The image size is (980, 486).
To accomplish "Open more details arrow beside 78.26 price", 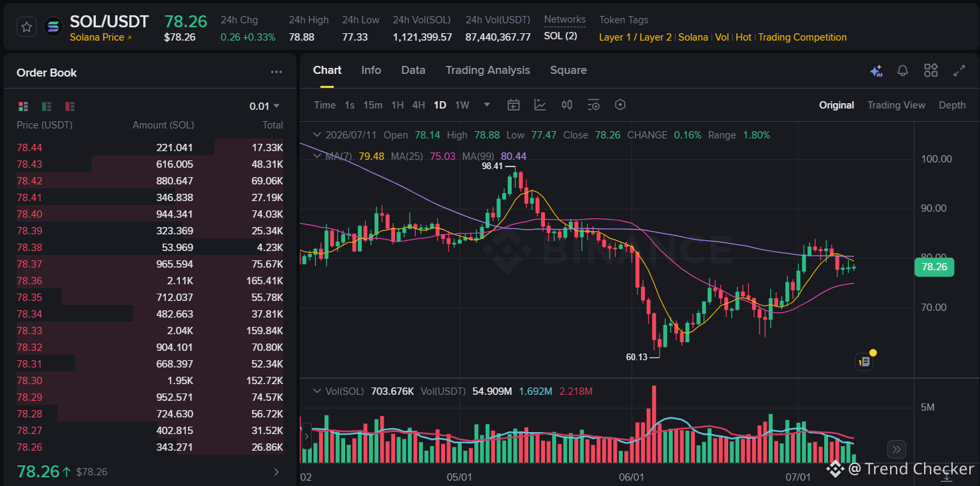I will tap(276, 472).
